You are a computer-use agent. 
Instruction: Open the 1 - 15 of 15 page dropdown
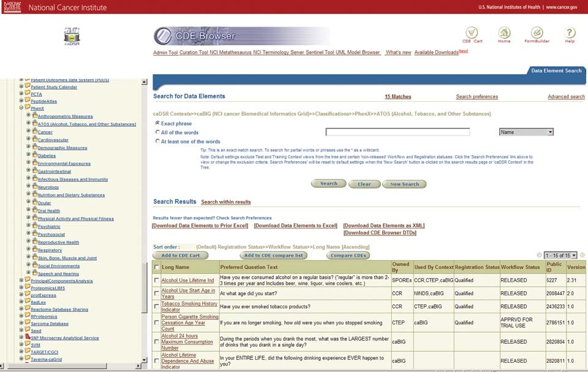[x=560, y=256]
